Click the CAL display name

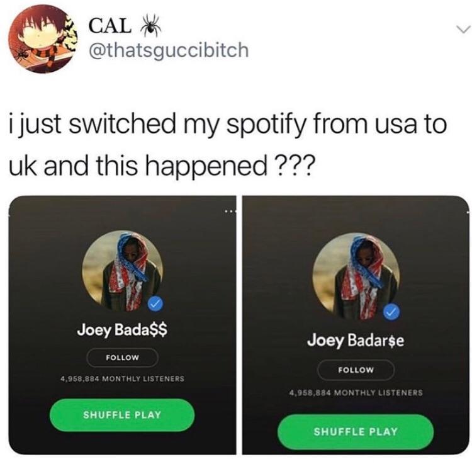pyautogui.click(x=110, y=26)
